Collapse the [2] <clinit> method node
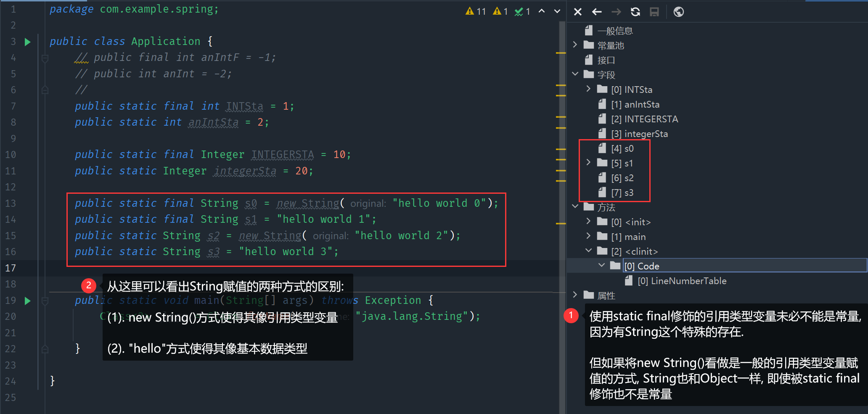Image resolution: width=868 pixels, height=414 pixels. pyautogui.click(x=588, y=251)
